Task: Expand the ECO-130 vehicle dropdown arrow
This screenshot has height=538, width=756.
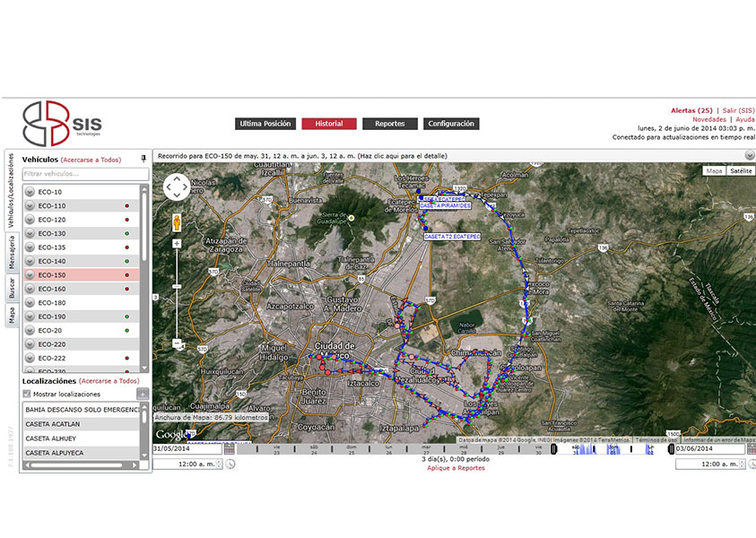Action: [30, 234]
